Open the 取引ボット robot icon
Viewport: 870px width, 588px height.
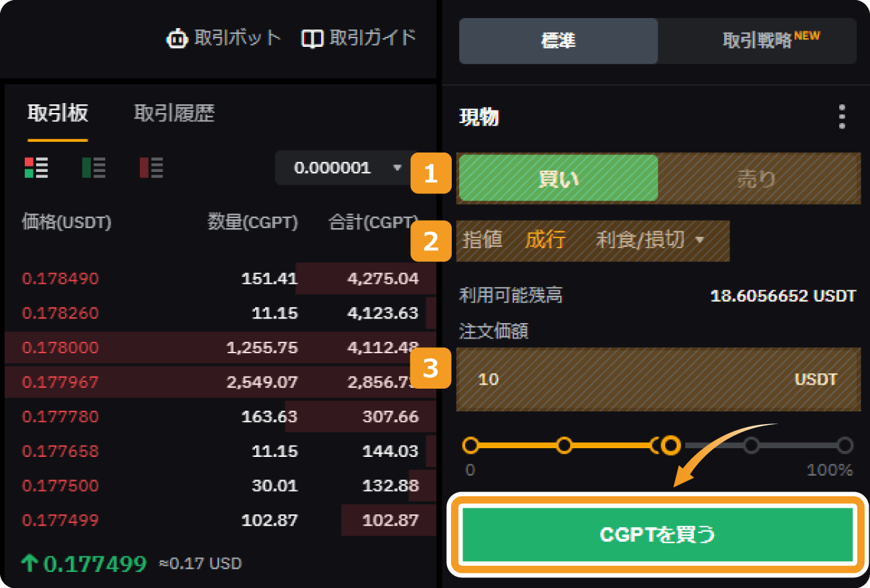[x=177, y=39]
